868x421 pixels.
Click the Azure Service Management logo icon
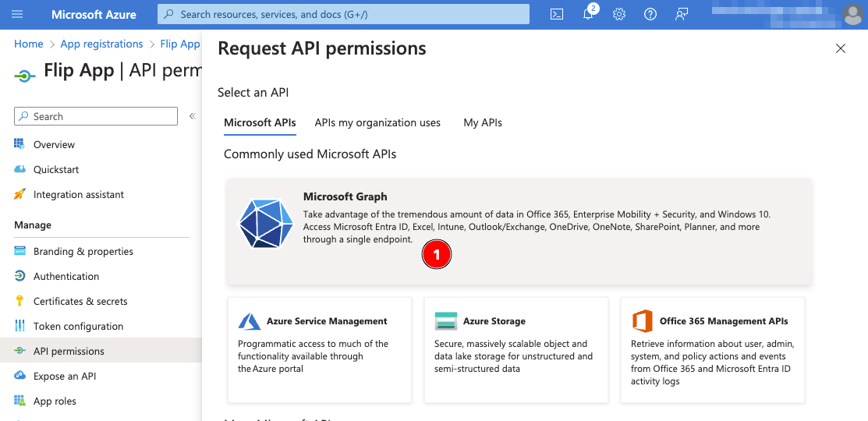click(x=250, y=321)
